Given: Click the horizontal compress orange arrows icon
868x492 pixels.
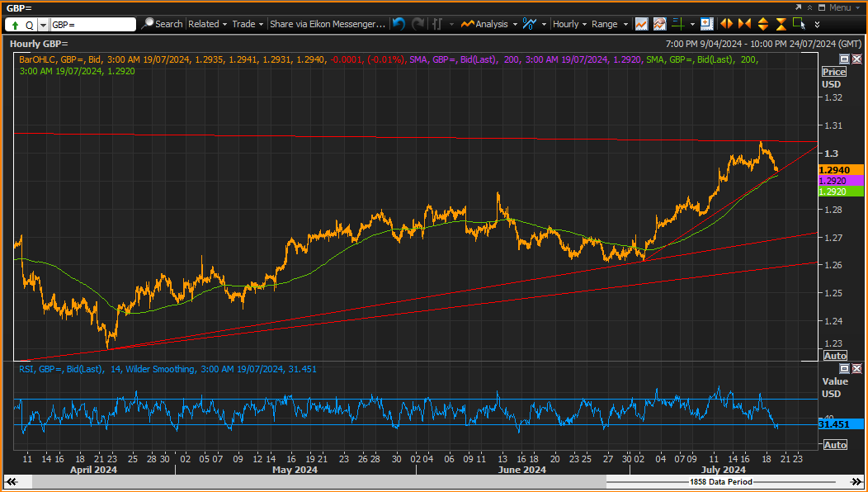Looking at the screenshot, I should tap(744, 24).
